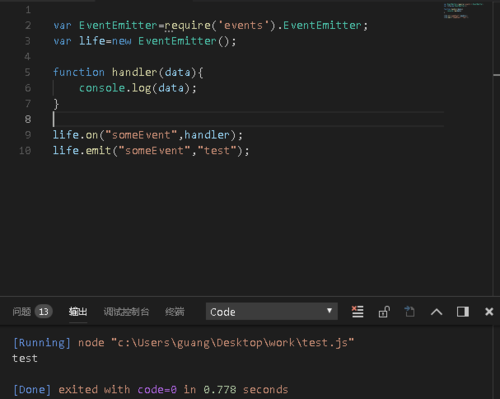
Task: Switch to the 问题 problems tab
Action: (x=22, y=312)
